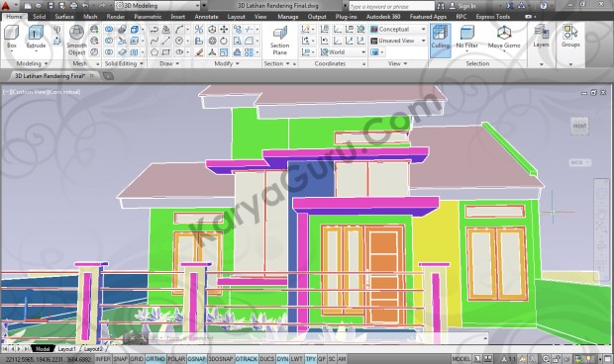Image resolution: width=614 pixels, height=364 pixels.
Task: Choose the Spline draw tool
Action: (154, 41)
